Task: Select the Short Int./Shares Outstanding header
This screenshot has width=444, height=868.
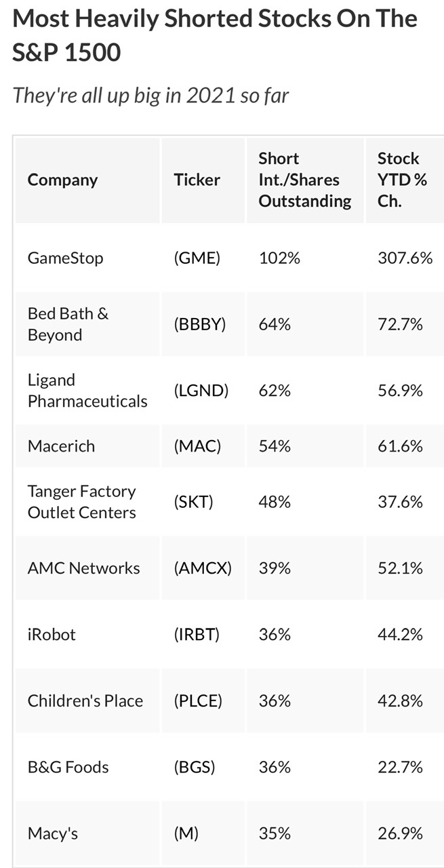Action: [x=304, y=180]
